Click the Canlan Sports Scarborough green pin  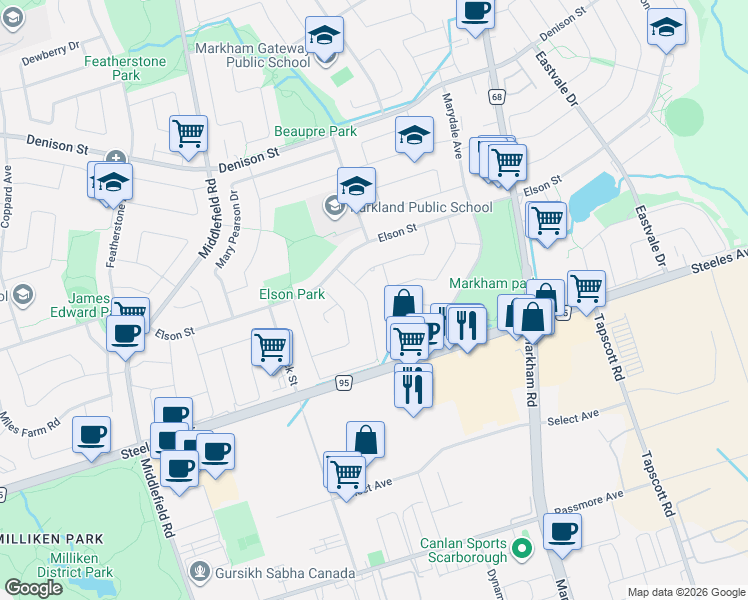tap(522, 549)
